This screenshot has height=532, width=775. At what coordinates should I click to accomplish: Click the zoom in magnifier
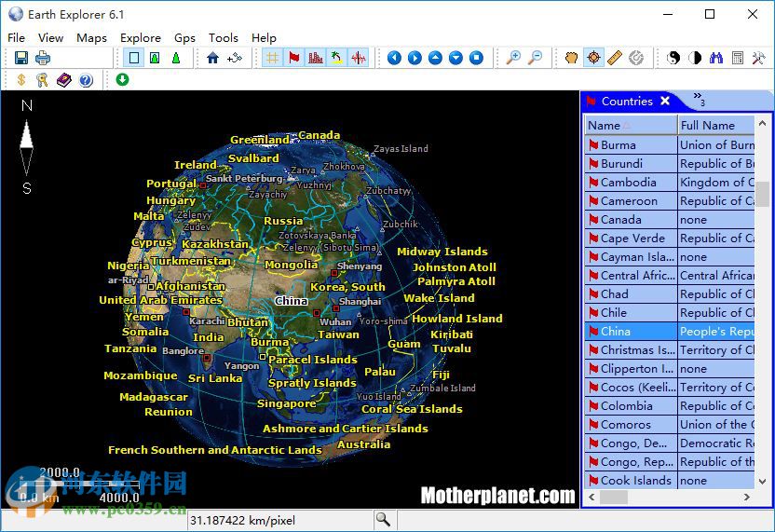[513, 58]
